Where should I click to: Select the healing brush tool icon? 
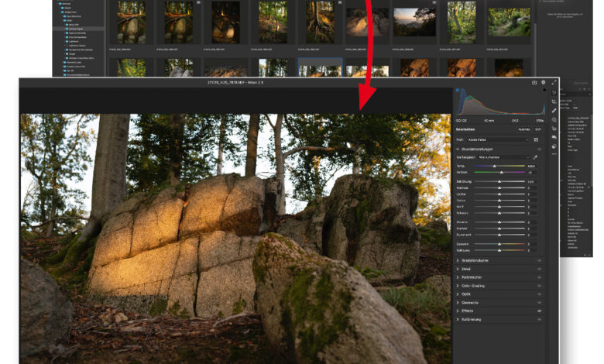[x=554, y=111]
